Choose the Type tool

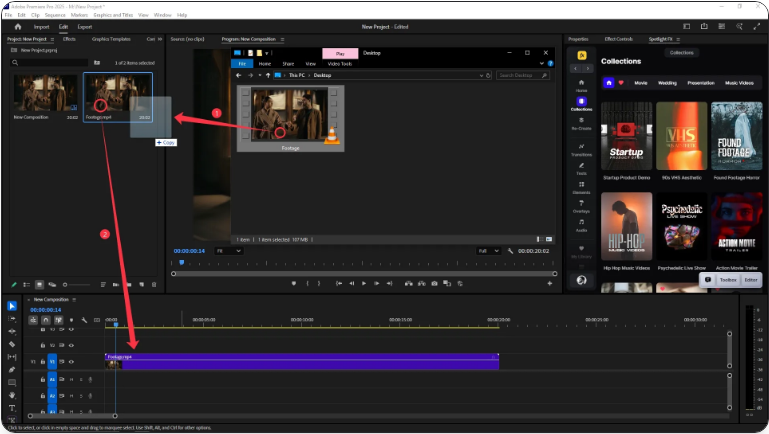point(12,408)
